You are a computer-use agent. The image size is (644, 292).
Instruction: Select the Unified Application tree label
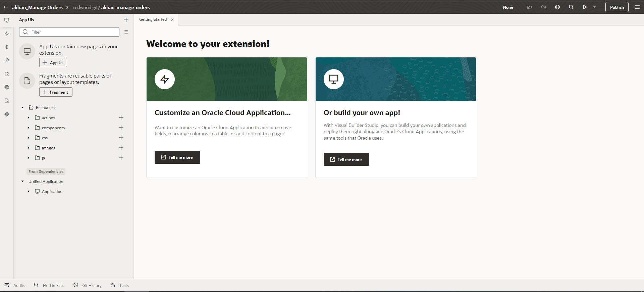46,181
